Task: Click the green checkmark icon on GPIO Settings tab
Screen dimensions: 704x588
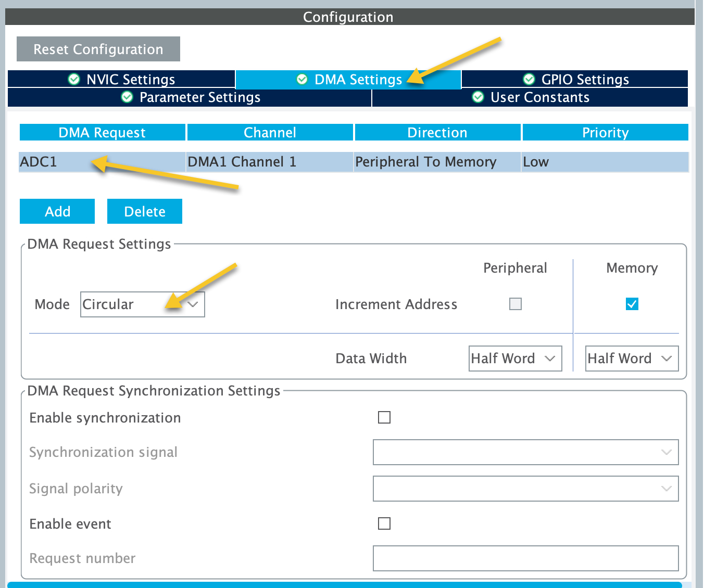Action: tap(529, 79)
